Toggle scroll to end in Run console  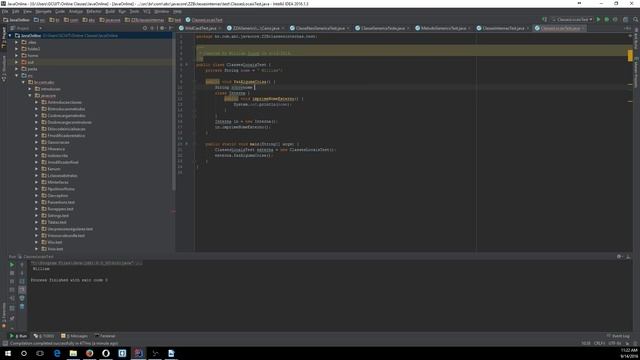[22, 290]
